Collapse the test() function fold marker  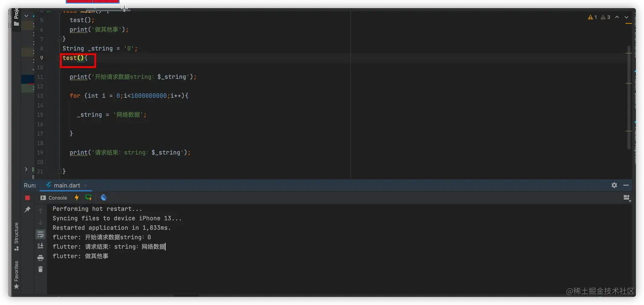pos(60,58)
